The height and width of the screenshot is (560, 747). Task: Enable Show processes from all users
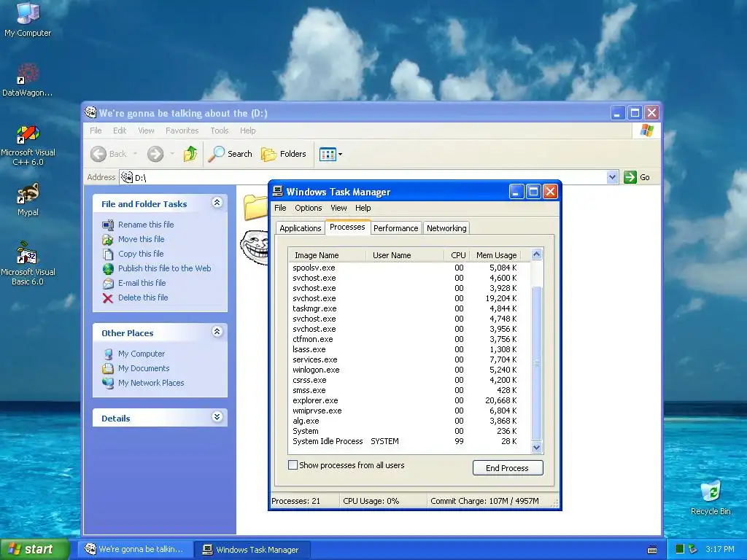click(293, 464)
